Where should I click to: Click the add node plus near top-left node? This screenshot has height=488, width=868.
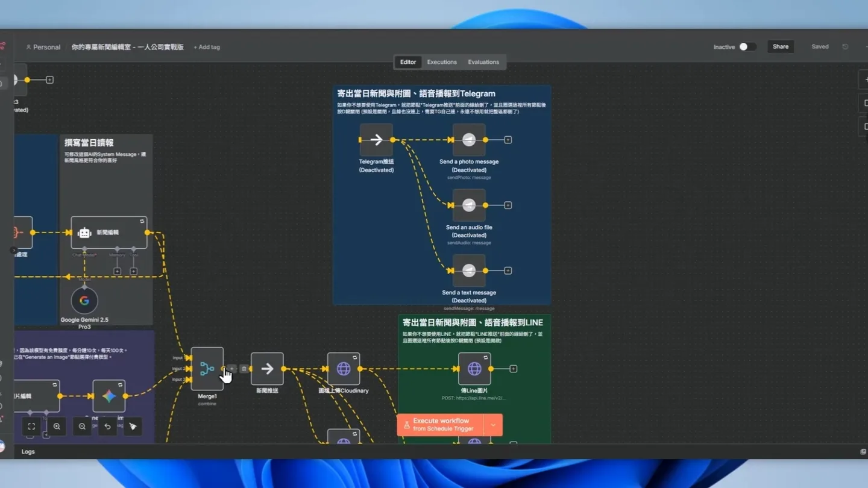50,80
